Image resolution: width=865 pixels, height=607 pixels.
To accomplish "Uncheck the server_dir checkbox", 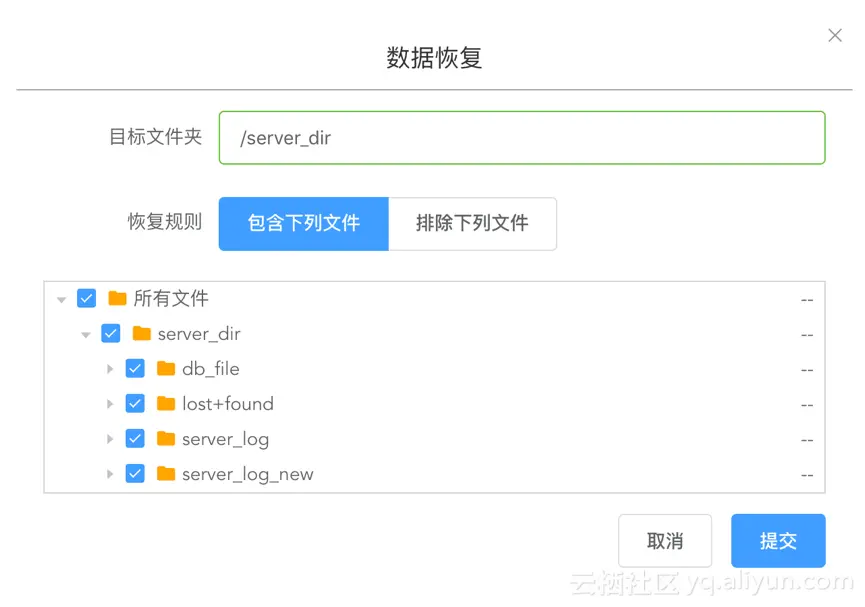I will tap(111, 333).
